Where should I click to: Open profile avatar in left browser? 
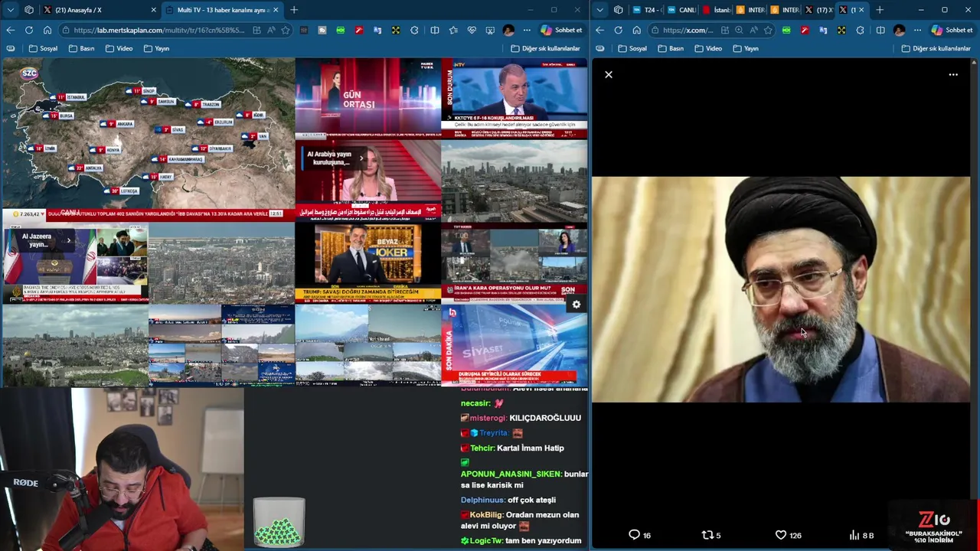pyautogui.click(x=508, y=30)
